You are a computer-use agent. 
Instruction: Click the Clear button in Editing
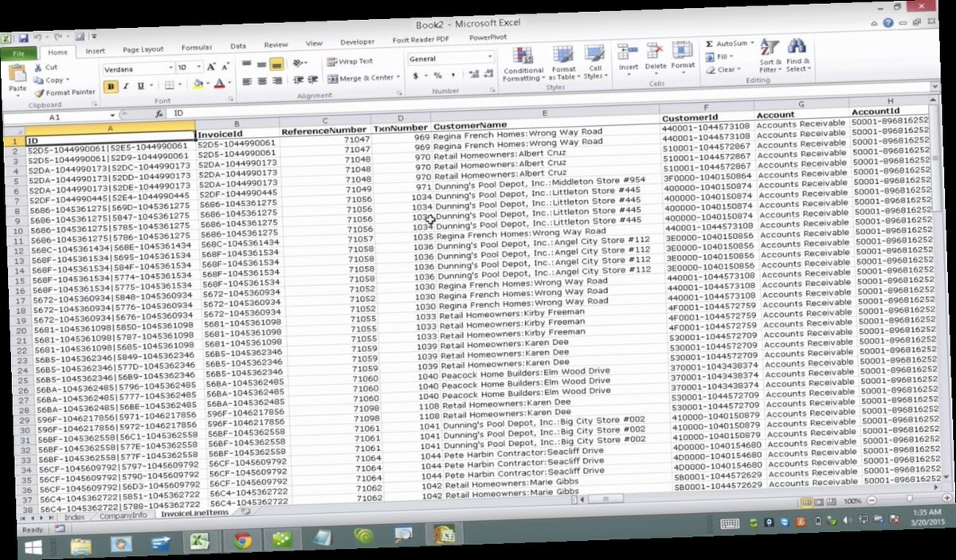tap(723, 69)
